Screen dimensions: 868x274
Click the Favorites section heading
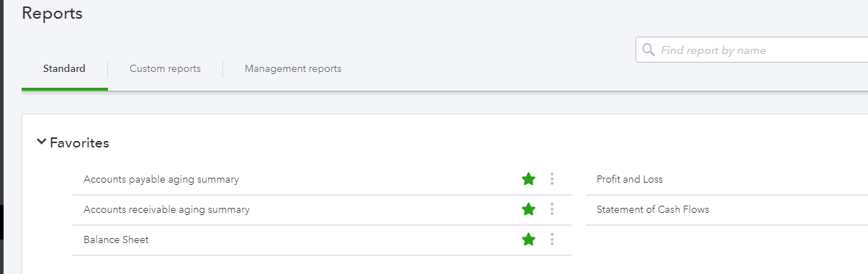click(x=79, y=142)
